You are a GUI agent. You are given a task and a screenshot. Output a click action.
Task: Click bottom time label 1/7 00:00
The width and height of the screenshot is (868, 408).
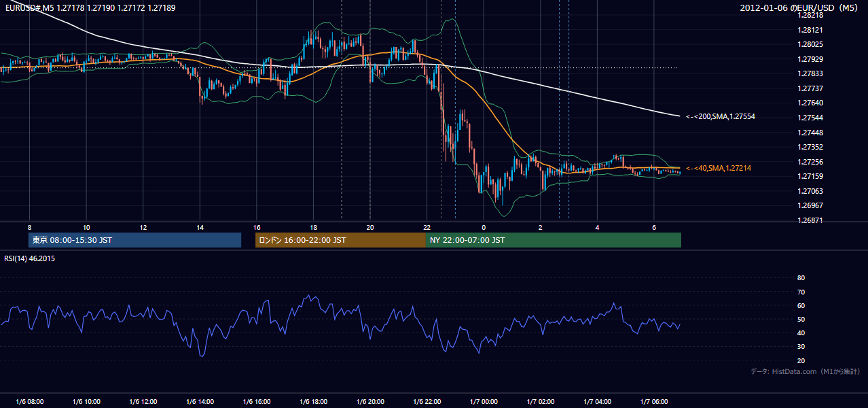(x=484, y=401)
